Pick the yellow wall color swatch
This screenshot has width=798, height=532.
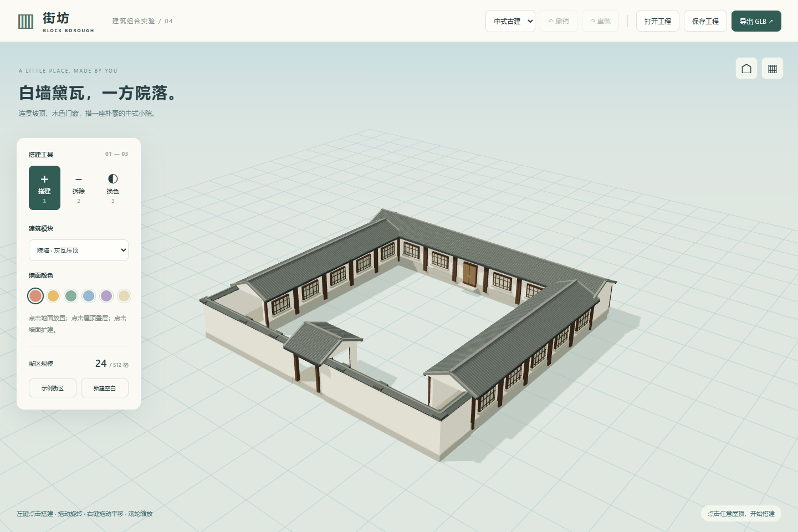[53, 296]
